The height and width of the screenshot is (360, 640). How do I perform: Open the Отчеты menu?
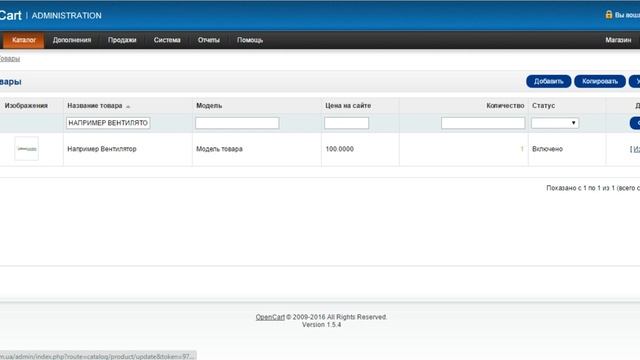(x=209, y=40)
